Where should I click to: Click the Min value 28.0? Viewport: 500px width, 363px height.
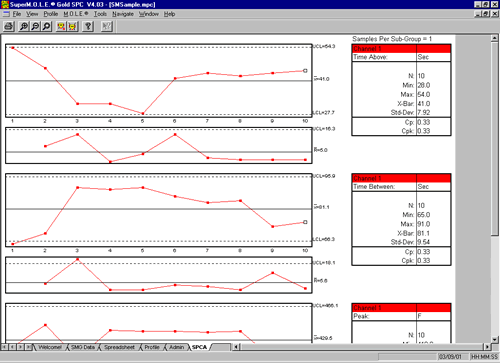[x=424, y=85]
